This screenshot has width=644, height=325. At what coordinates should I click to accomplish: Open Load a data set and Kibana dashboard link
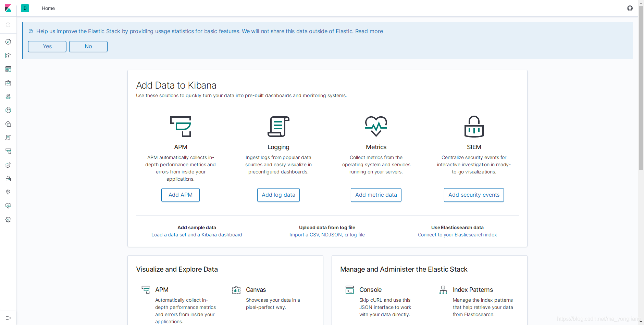click(197, 235)
